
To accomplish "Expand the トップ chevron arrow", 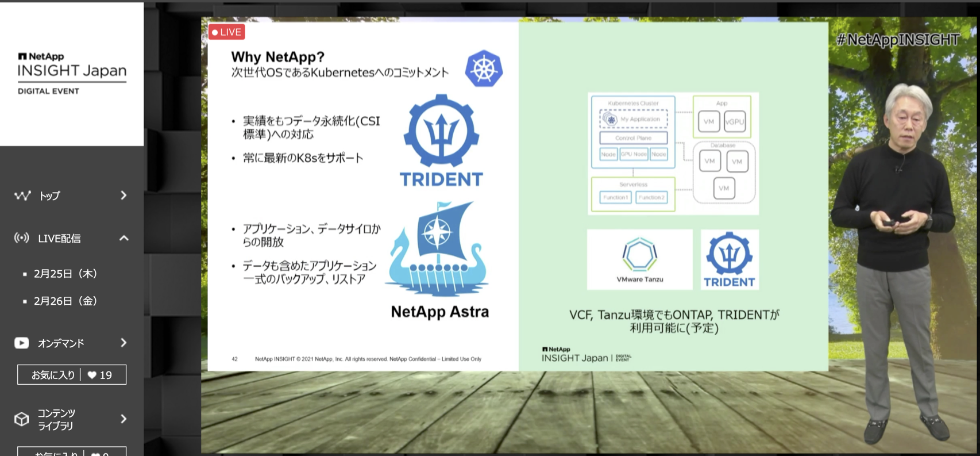I will pyautogui.click(x=124, y=196).
